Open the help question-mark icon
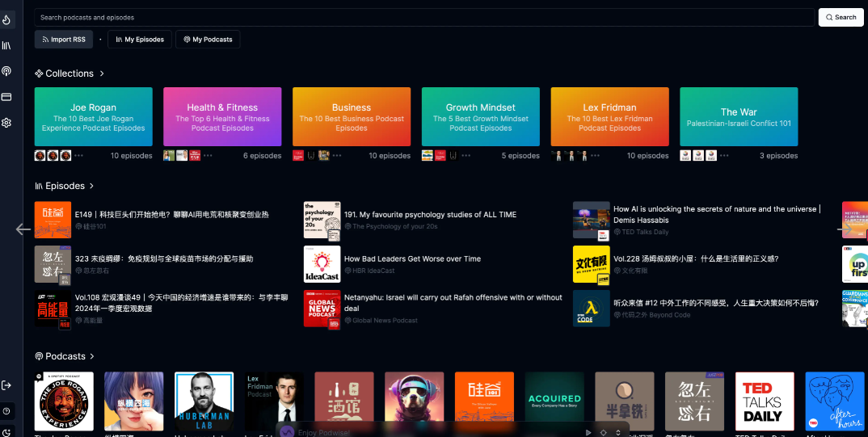The height and width of the screenshot is (437, 868). tap(6, 411)
